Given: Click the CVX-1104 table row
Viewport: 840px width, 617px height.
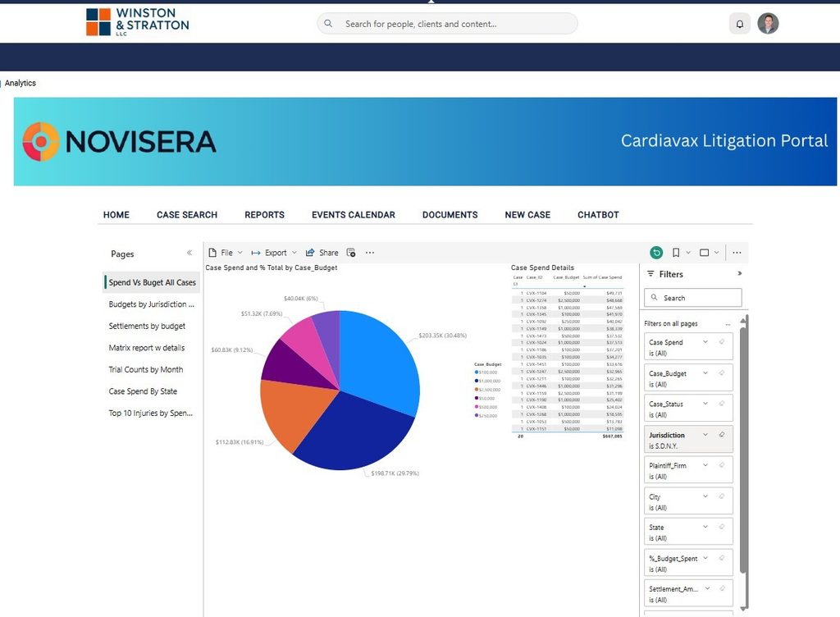Looking at the screenshot, I should pos(568,293).
